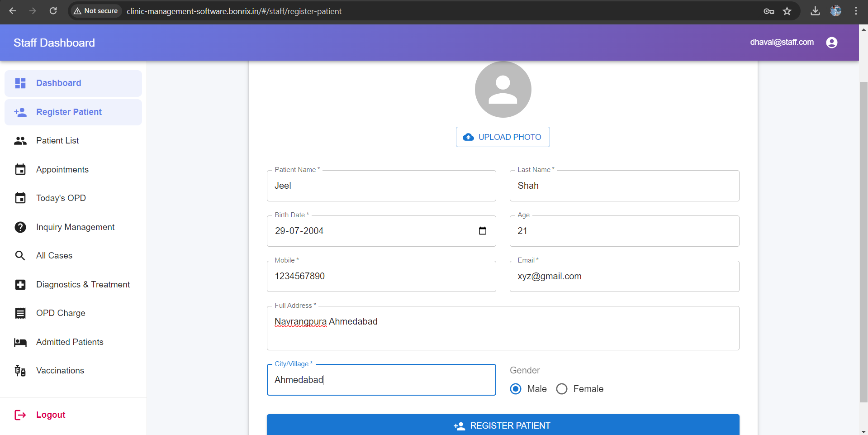868x435 pixels.
Task: Select the Male gender radio button
Action: 515,388
